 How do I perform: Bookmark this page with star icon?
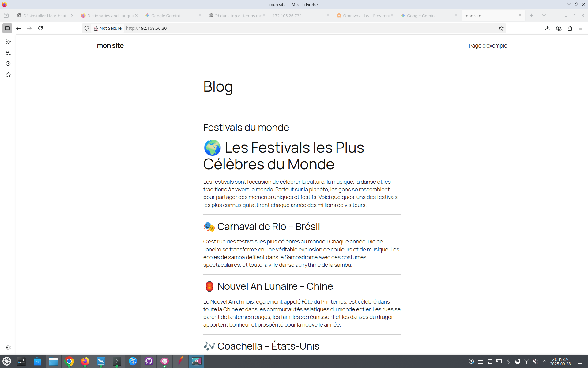[x=501, y=28]
